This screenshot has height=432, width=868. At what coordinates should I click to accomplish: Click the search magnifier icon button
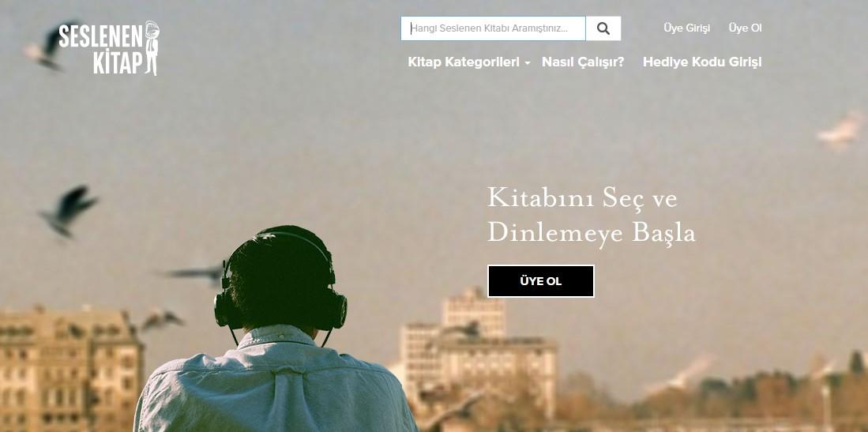[603, 28]
